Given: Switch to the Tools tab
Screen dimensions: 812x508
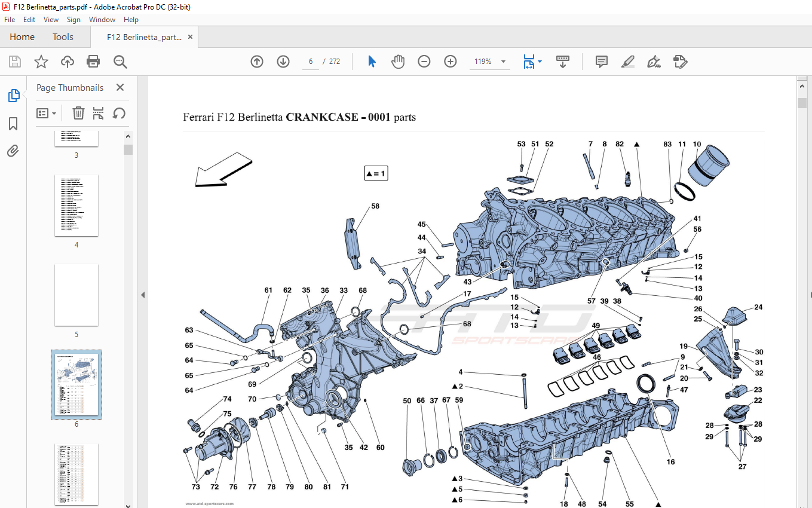Looking at the screenshot, I should pyautogui.click(x=63, y=37).
